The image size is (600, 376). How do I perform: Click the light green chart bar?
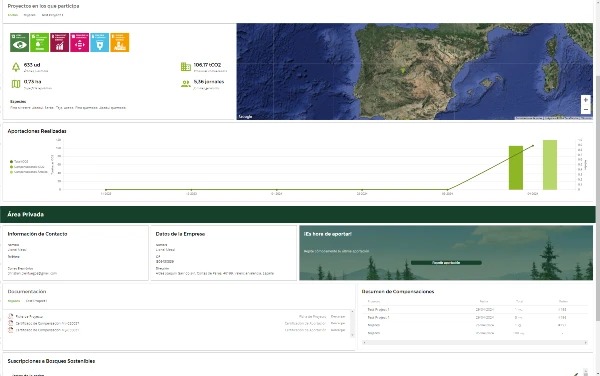tap(550, 165)
